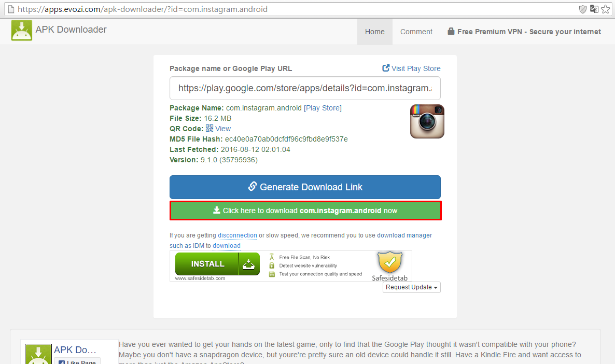The image size is (615, 364).
Task: Click Detect website vulnerability text
Action: pos(308,265)
